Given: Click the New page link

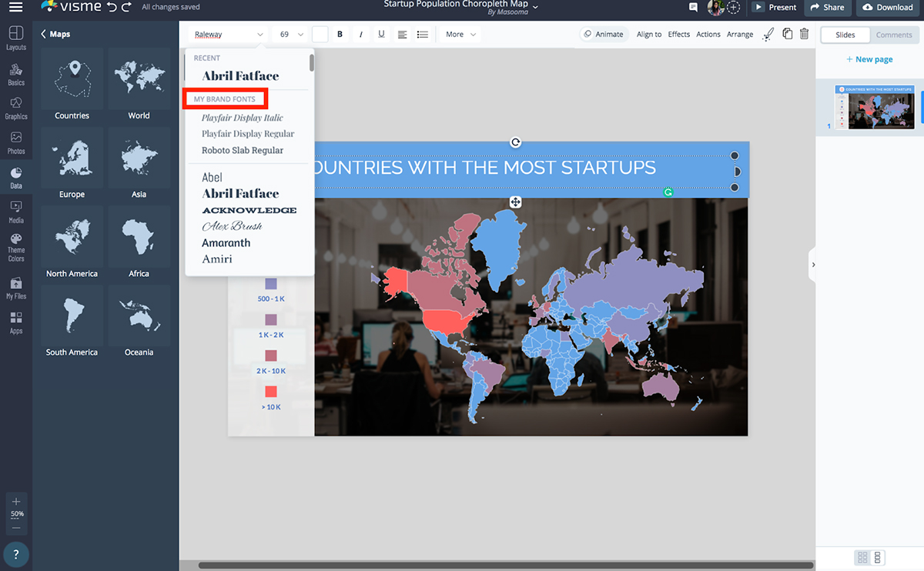Looking at the screenshot, I should [869, 59].
